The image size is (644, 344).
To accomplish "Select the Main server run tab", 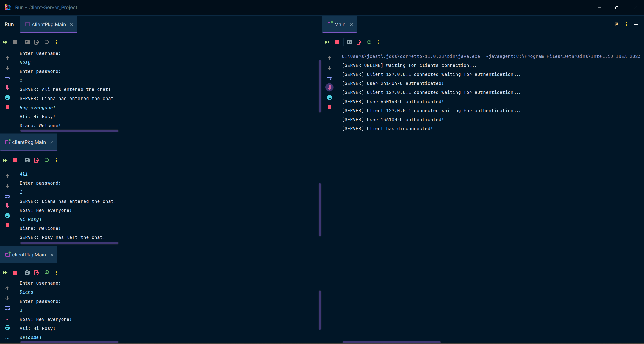I will (339, 24).
